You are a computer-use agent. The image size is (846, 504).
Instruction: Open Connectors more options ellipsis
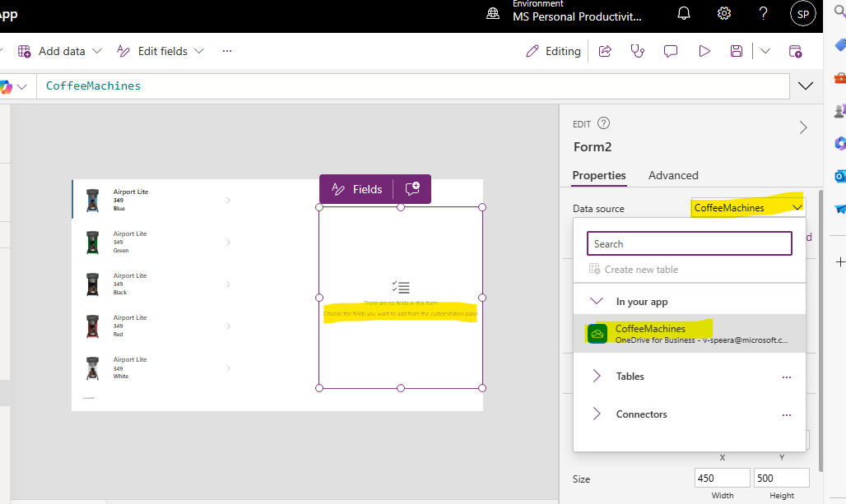[x=787, y=415]
